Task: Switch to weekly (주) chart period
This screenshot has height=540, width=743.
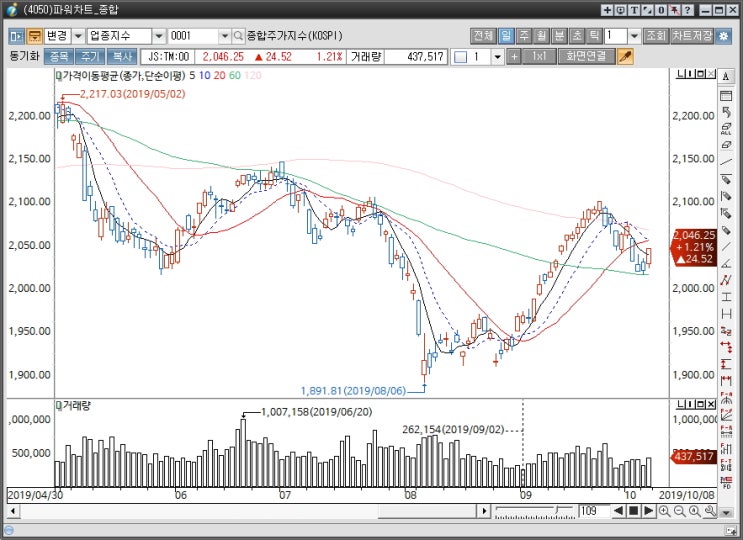Action: (x=524, y=36)
